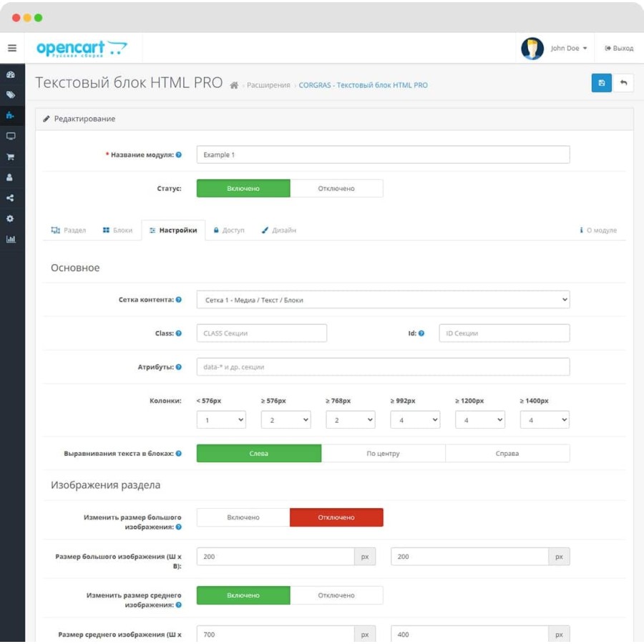This screenshot has width=644, height=644.
Task: Click help icon next to Id
Action: click(x=421, y=333)
